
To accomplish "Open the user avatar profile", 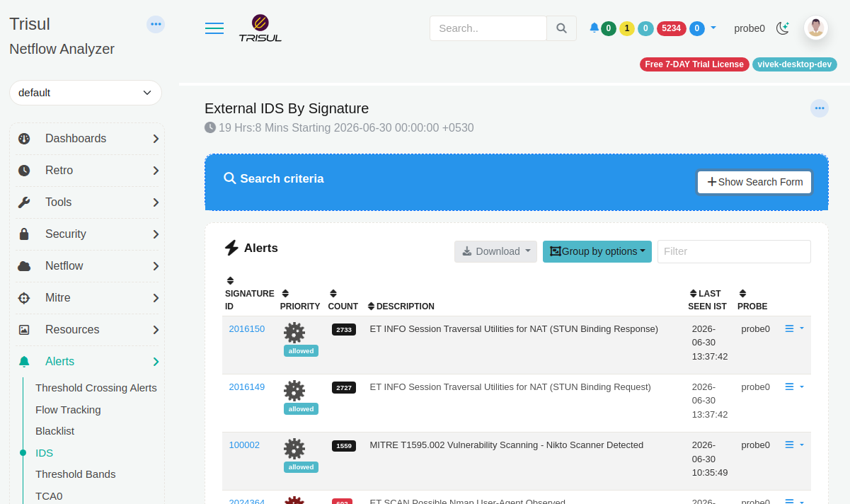I will pos(816,28).
